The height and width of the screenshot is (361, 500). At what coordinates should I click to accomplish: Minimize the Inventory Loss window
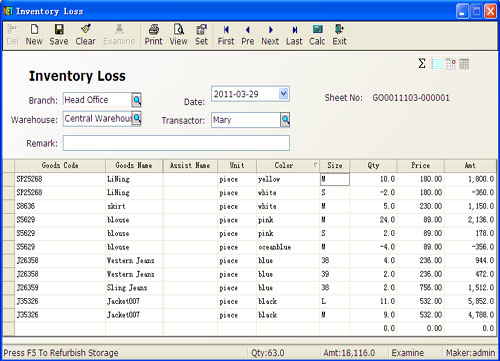coord(462,11)
